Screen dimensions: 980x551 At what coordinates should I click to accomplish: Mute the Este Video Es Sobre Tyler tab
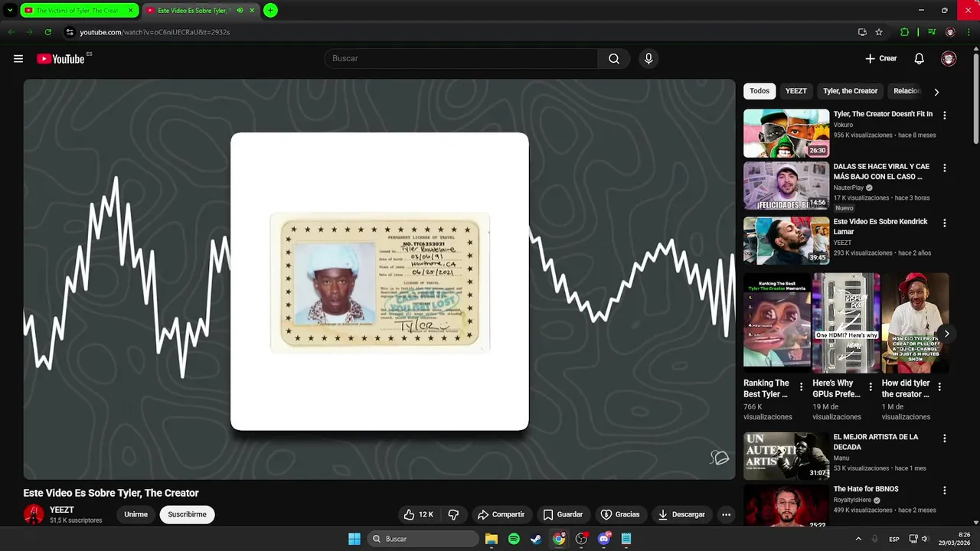click(x=240, y=11)
